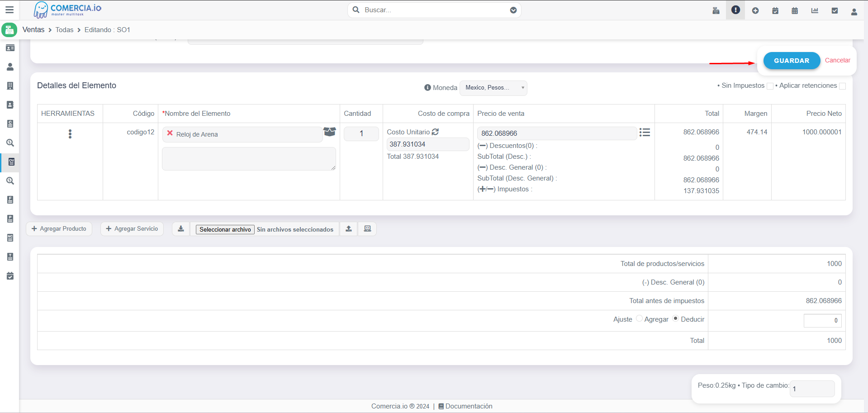Expand the Desc. General (0) line
868x413 pixels.
pos(483,167)
